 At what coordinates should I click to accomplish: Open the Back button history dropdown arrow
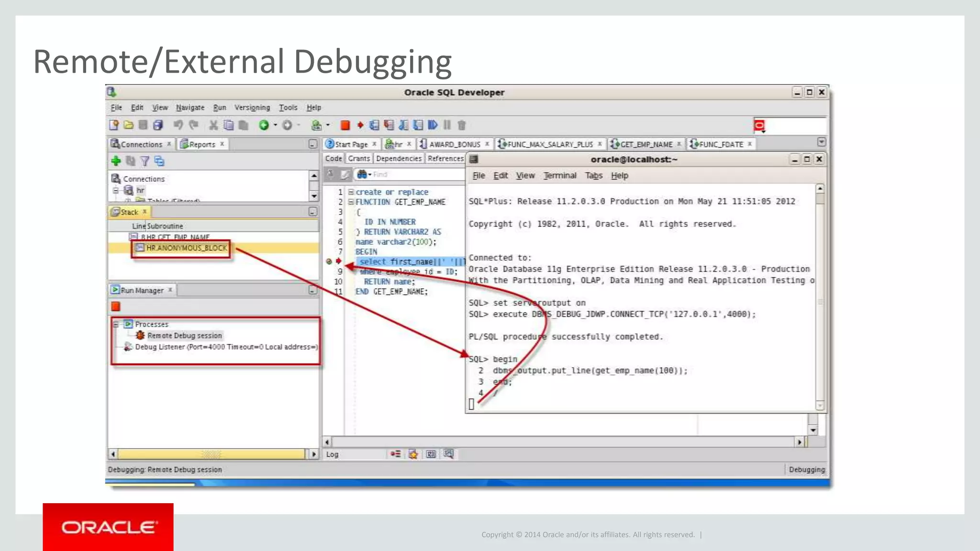click(275, 125)
